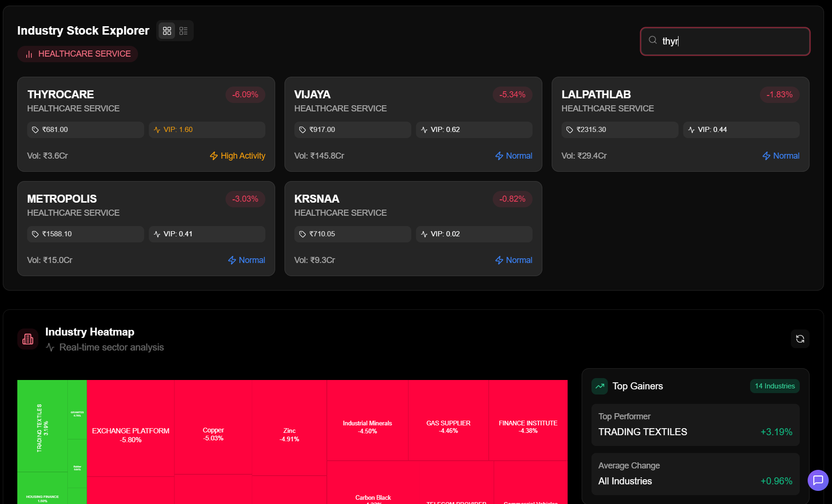Viewport: 832px width, 504px height.
Task: Select the Copper heatmap tile
Action: 213,427
